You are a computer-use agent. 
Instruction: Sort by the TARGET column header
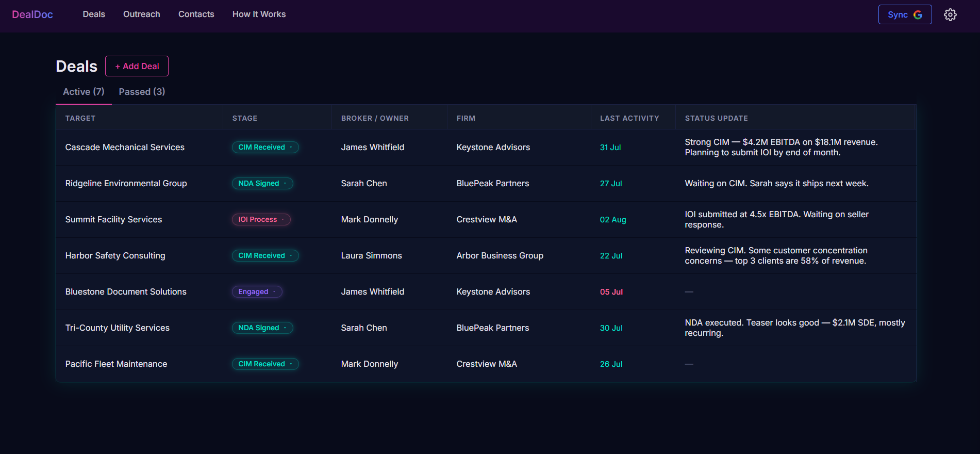80,118
